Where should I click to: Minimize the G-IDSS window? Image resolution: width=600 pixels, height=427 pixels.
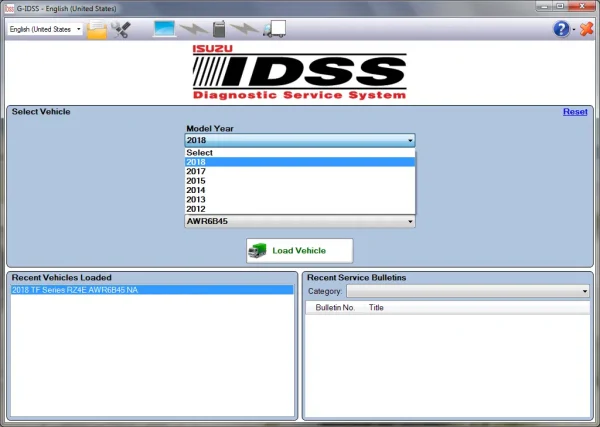(544, 6)
